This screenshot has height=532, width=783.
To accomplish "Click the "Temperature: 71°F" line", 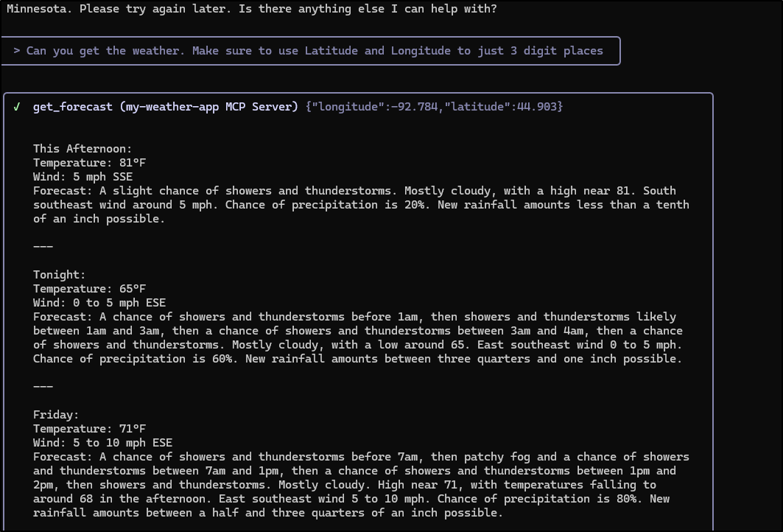I will click(x=89, y=429).
